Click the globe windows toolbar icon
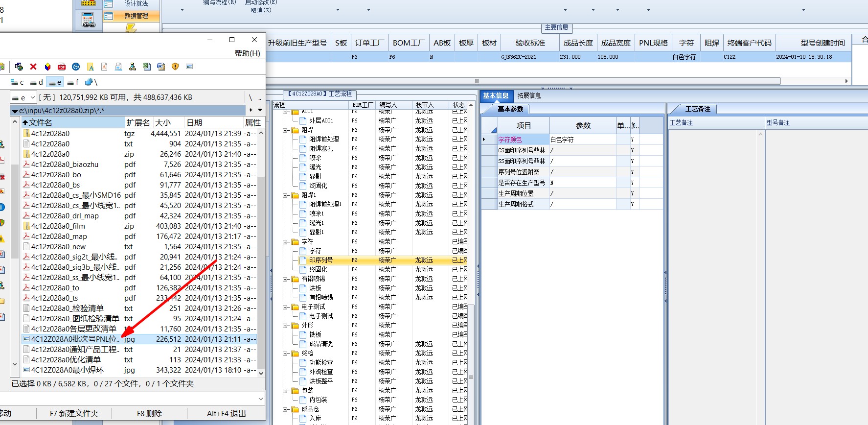The height and width of the screenshot is (425, 868). pos(19,67)
